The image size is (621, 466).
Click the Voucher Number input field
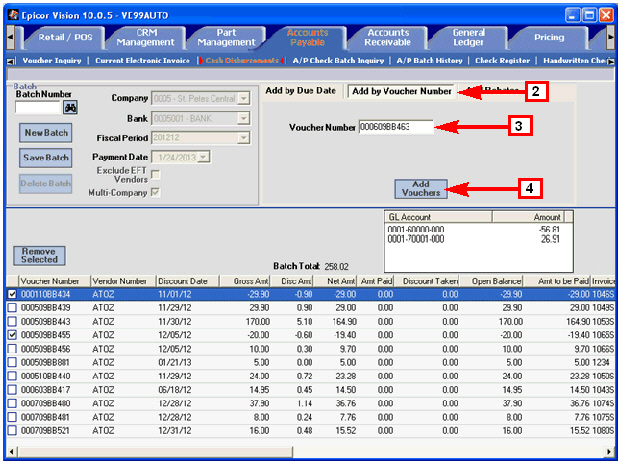pyautogui.click(x=396, y=127)
